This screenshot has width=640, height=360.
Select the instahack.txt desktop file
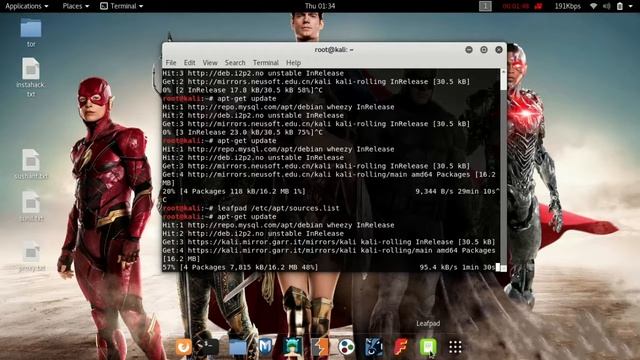31,77
